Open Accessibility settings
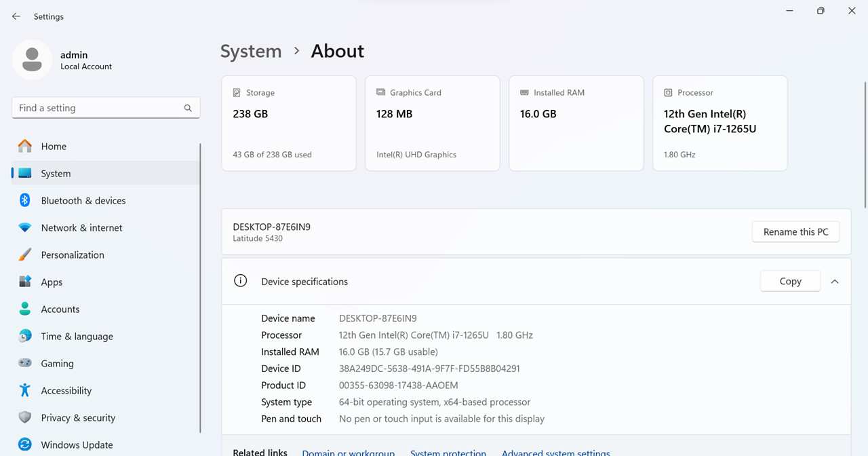 [x=106, y=390]
